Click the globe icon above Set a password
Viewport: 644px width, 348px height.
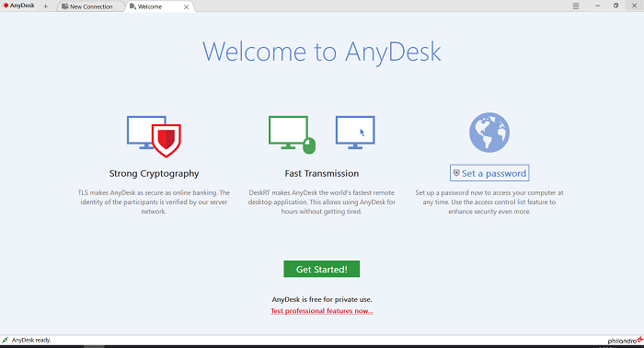coord(489,133)
